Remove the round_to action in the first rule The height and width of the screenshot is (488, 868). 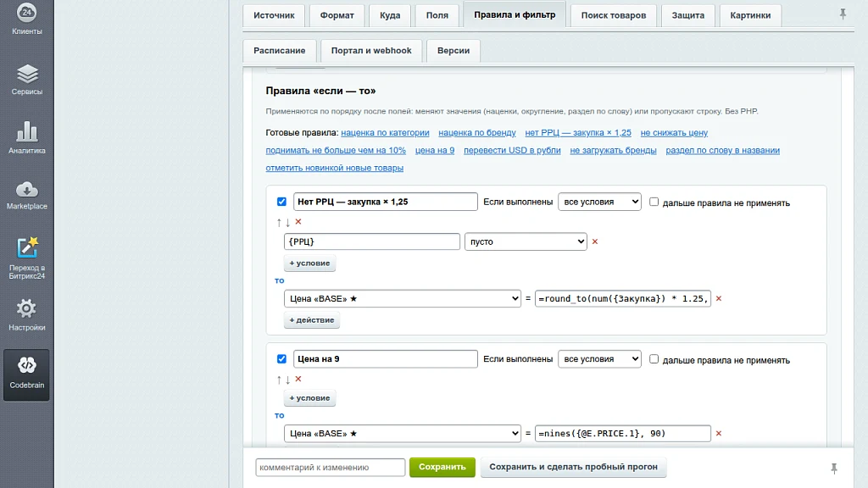[x=719, y=299]
